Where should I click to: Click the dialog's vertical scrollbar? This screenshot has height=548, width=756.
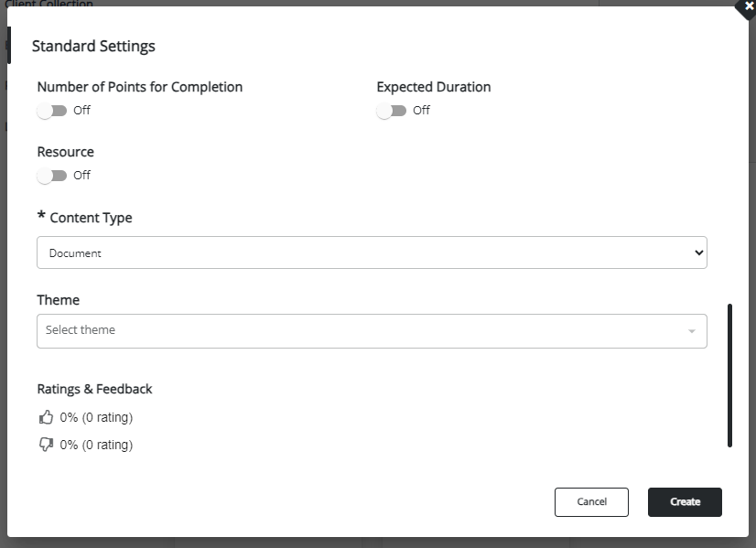tap(729, 375)
